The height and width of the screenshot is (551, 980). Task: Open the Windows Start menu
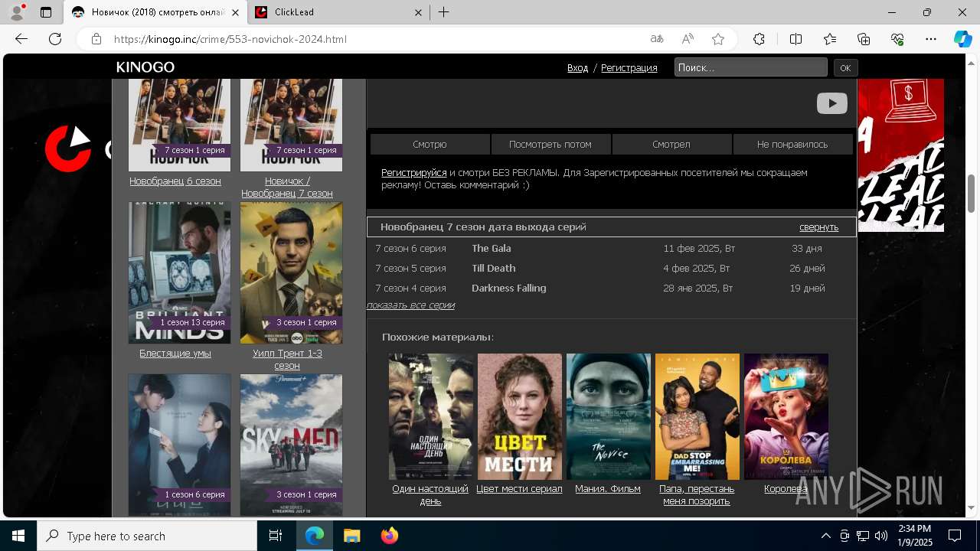point(18,536)
